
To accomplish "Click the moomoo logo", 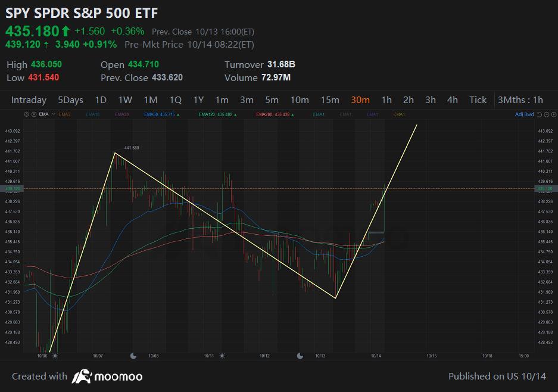I will [x=107, y=377].
